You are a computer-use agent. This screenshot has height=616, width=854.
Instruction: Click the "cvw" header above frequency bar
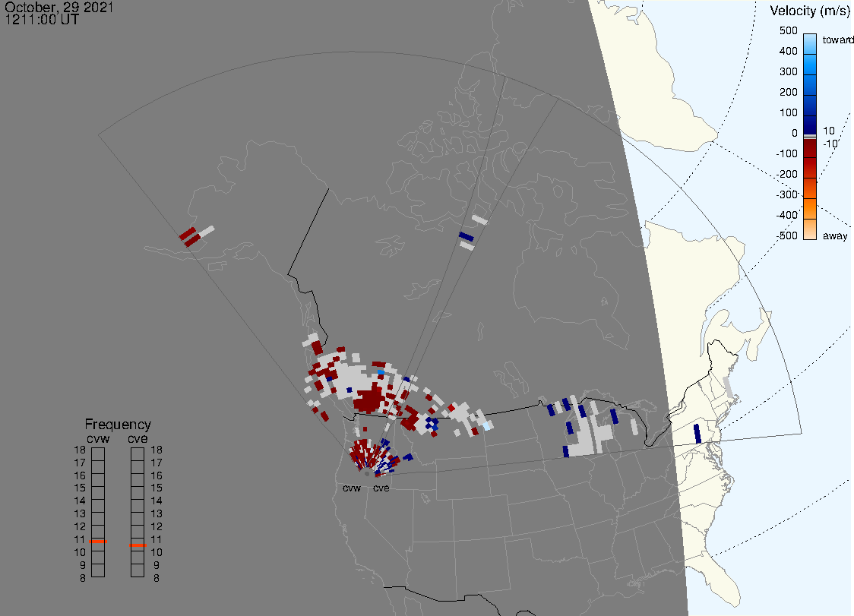(98, 438)
